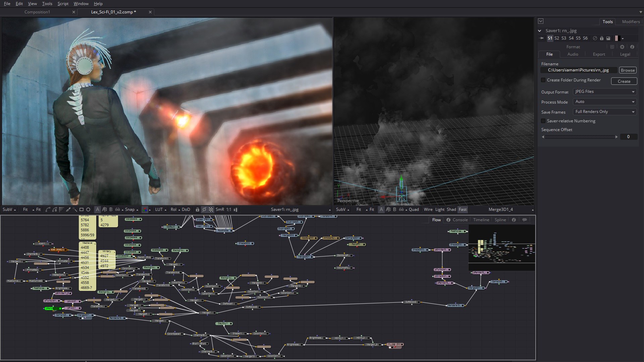The image size is (644, 362).
Task: Select the rectangle mask icon in left viewer toolbar
Action: pyautogui.click(x=82, y=209)
